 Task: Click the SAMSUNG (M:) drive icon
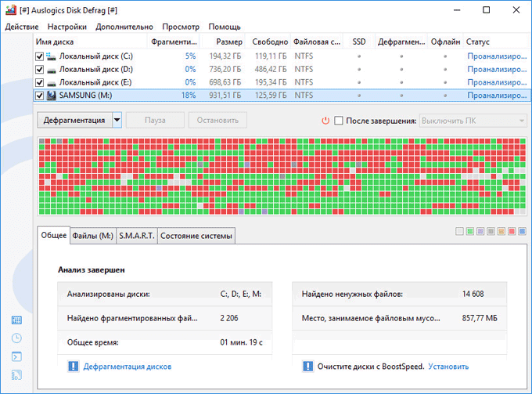click(x=51, y=96)
